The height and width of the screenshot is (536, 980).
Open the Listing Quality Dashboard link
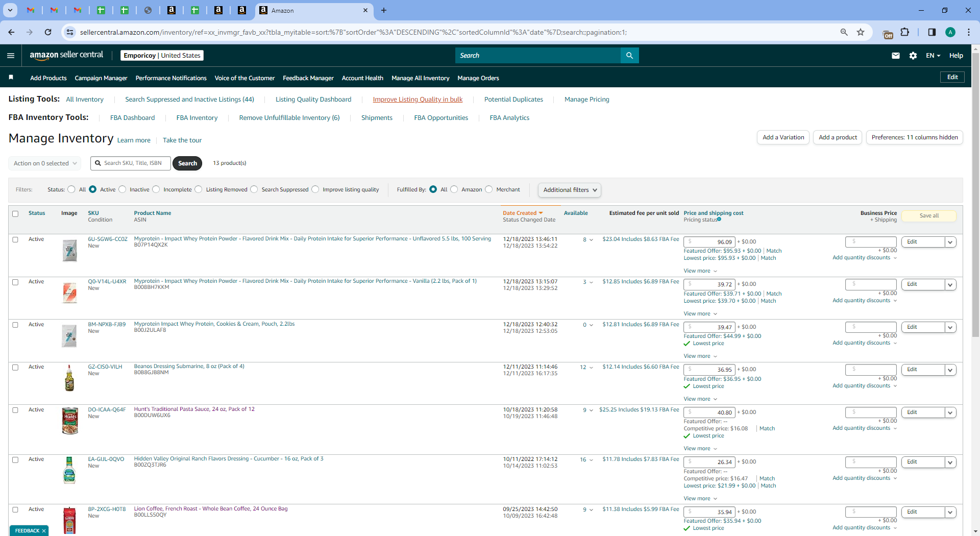click(x=313, y=100)
